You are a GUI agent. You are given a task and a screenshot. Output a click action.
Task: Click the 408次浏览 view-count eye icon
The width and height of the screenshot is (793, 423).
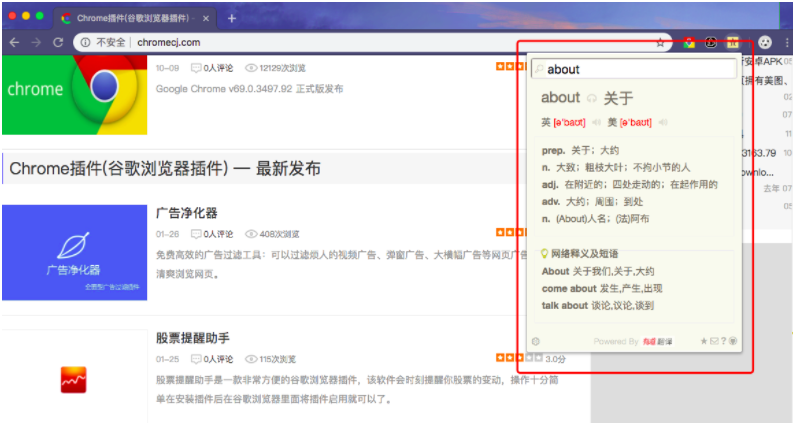(251, 234)
